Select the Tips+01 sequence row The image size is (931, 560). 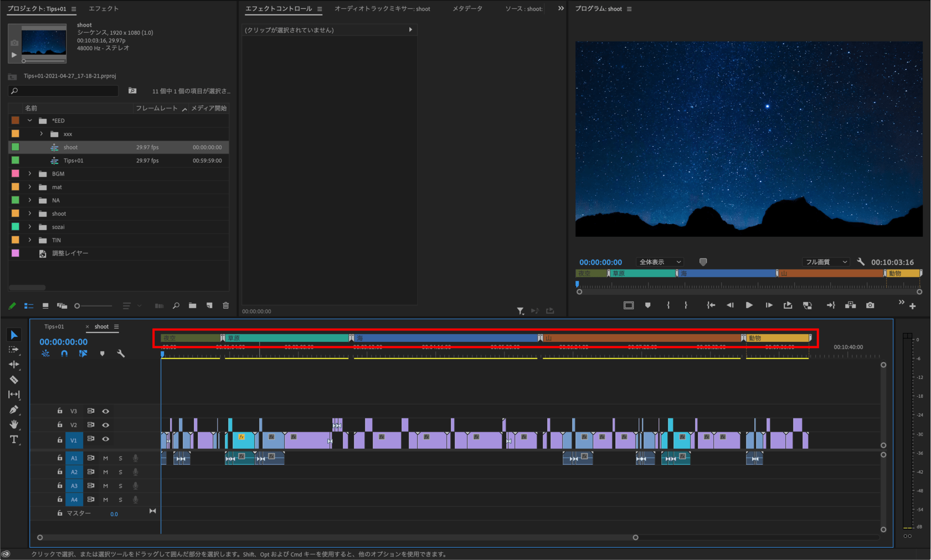coord(119,160)
